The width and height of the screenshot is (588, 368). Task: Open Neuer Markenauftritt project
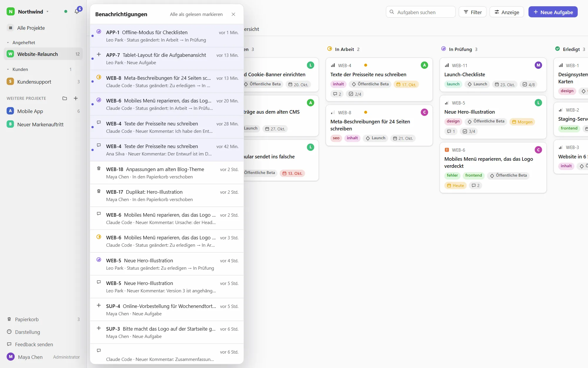click(44, 125)
